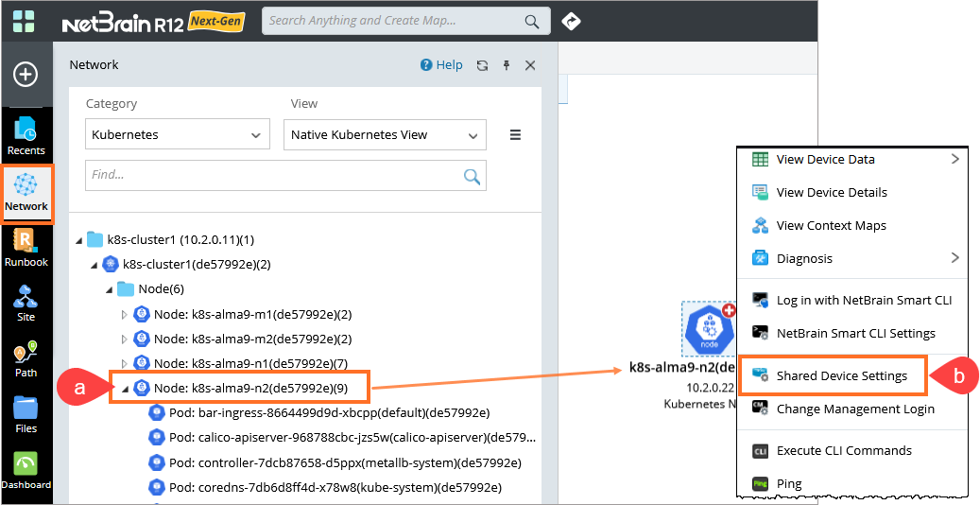Screen dimensions: 980x505
Task: Click the Find box magnifier icon
Action: click(472, 176)
